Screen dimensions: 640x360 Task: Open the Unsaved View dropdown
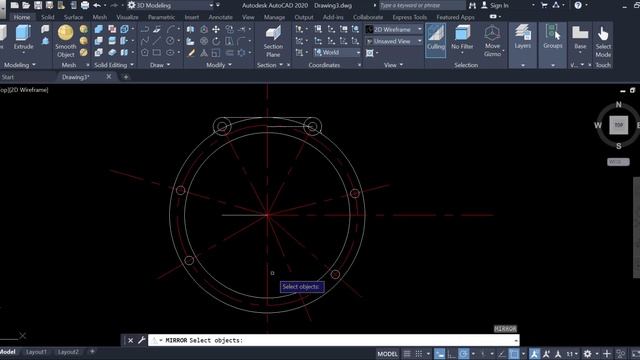point(393,41)
